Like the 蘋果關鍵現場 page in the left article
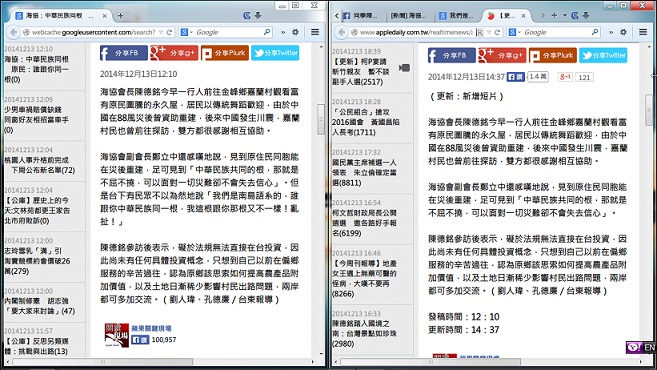The image size is (657, 370). pyautogui.click(x=140, y=339)
